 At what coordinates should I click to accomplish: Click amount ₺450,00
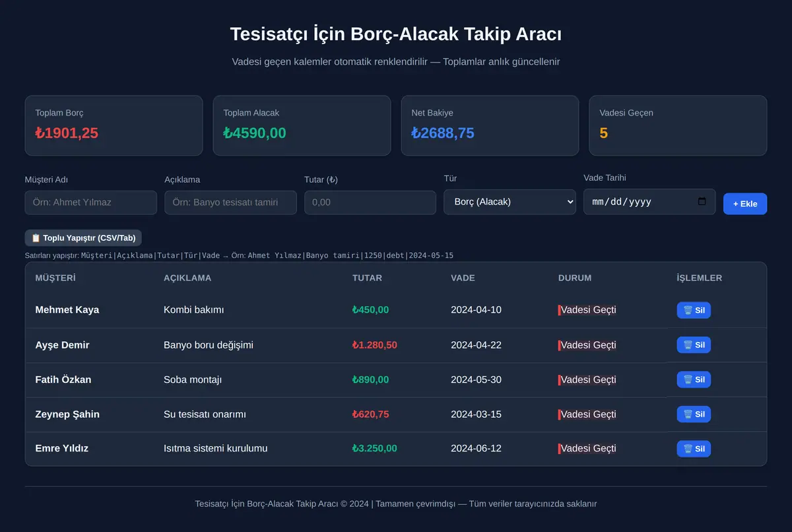click(x=371, y=310)
